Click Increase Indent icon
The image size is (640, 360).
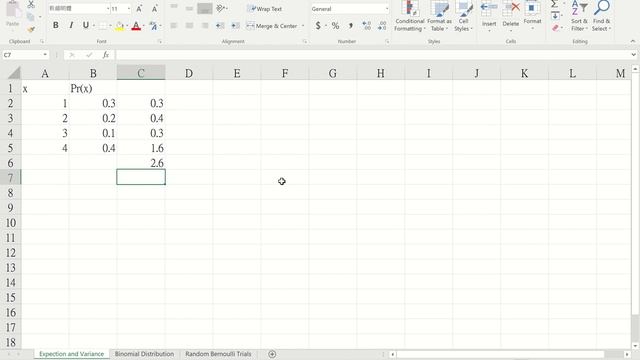pyautogui.click(x=236, y=26)
